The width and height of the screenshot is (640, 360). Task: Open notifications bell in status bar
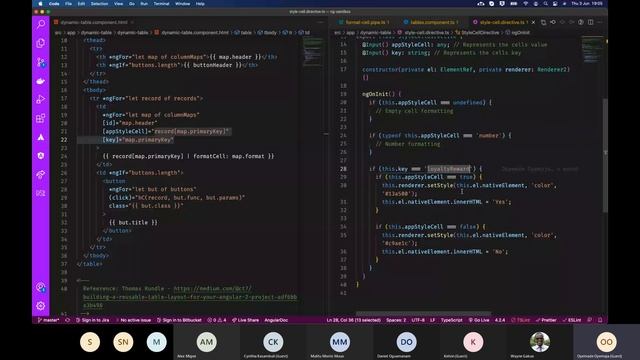click(600, 320)
